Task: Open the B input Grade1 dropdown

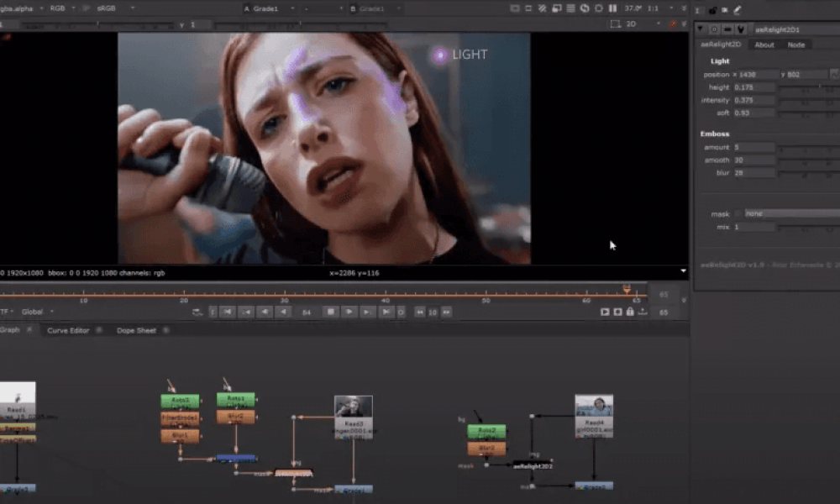Action: click(375, 8)
